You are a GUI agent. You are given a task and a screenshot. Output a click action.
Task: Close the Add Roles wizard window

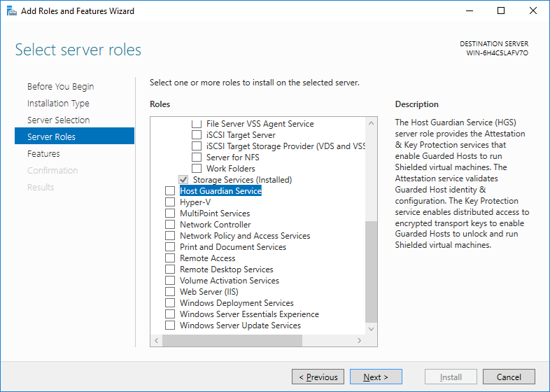533,11
